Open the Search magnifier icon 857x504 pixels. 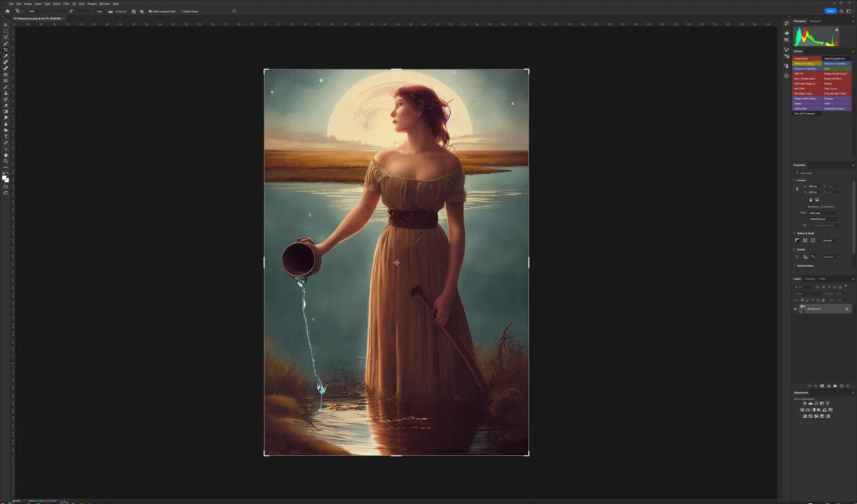click(842, 11)
